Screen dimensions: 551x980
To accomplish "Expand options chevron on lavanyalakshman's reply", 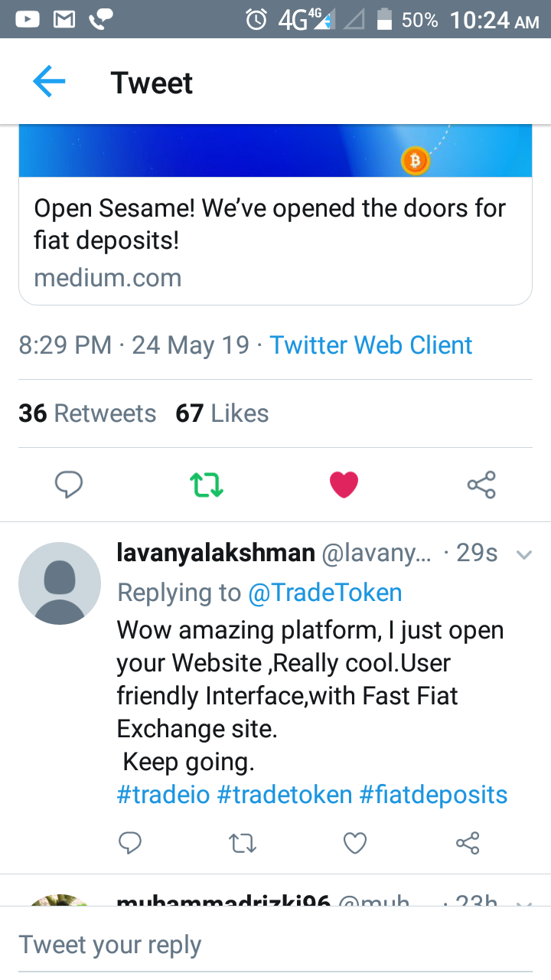I will click(524, 554).
